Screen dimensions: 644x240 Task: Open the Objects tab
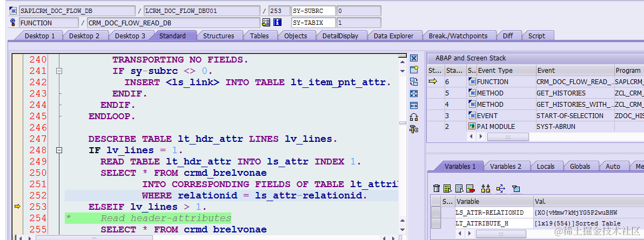pyautogui.click(x=296, y=36)
